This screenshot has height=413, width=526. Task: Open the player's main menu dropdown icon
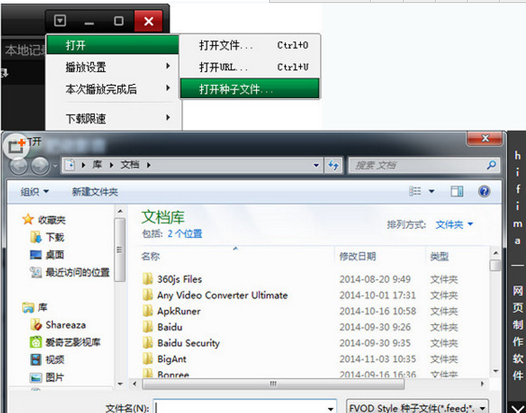pos(60,21)
